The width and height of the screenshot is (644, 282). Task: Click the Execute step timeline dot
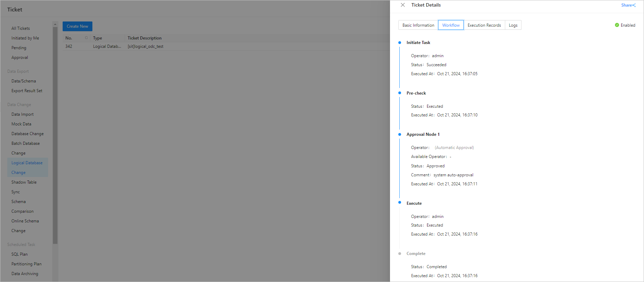tap(400, 202)
